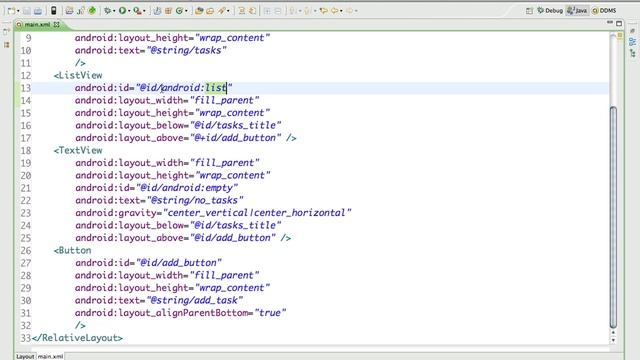Open the Forward history dropdown arrow

(x=356, y=11)
